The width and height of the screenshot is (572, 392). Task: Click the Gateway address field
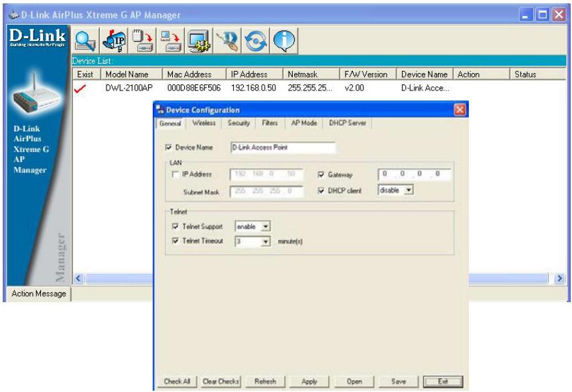[414, 174]
